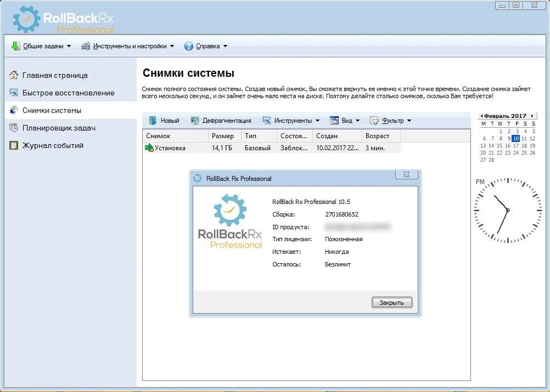
Task: Click the Безлимит remaining value
Action: point(338,264)
